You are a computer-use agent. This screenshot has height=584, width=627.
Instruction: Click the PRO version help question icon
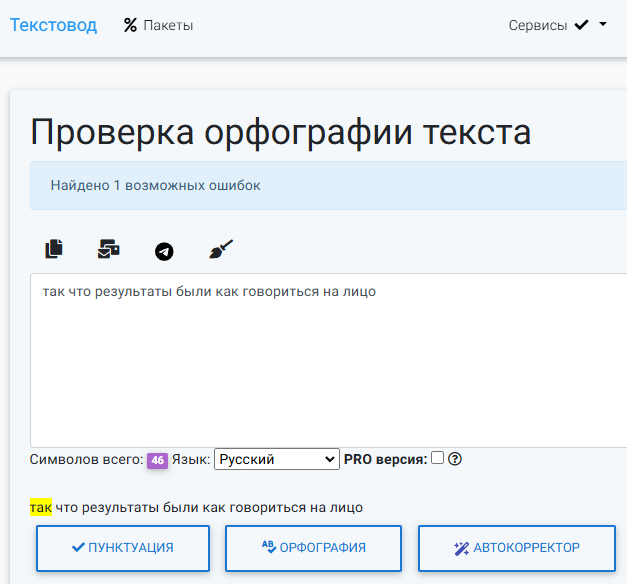coord(455,459)
